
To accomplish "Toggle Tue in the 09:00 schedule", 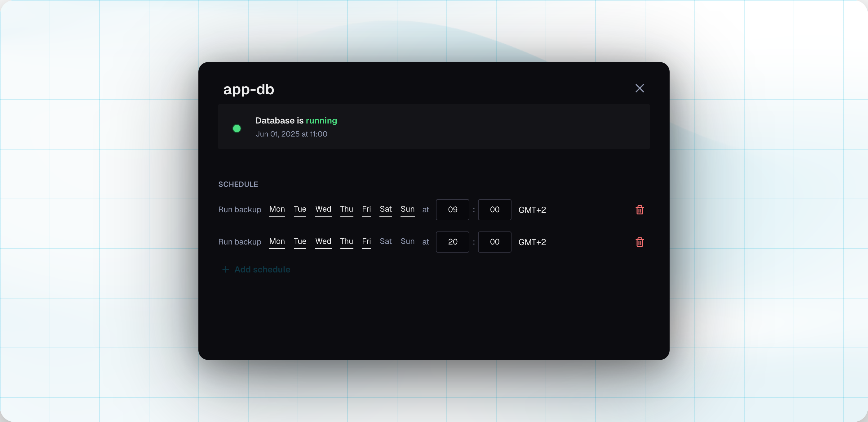I will pyautogui.click(x=300, y=209).
